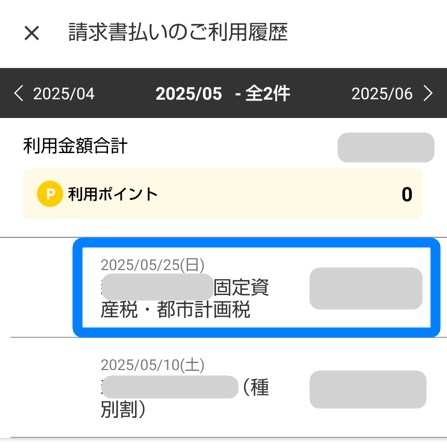Go to next month with right chevron
Screen dimensions: 447x448
[428, 93]
